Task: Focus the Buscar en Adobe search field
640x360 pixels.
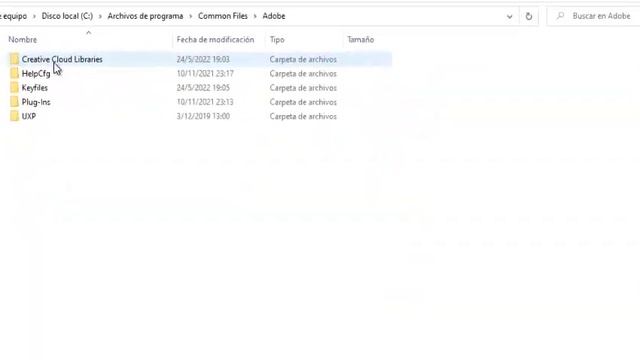Action: [601, 16]
